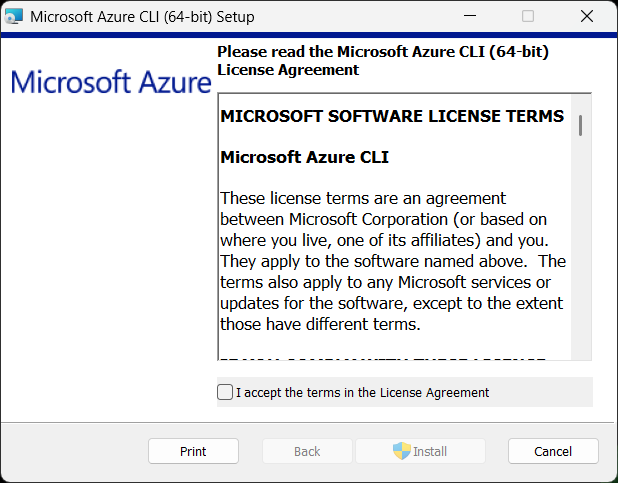The height and width of the screenshot is (483, 618).
Task: Print the license agreement
Action: tap(193, 451)
